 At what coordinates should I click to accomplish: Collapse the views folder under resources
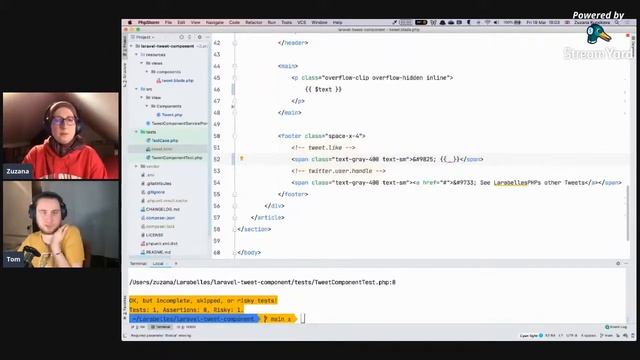click(142, 63)
